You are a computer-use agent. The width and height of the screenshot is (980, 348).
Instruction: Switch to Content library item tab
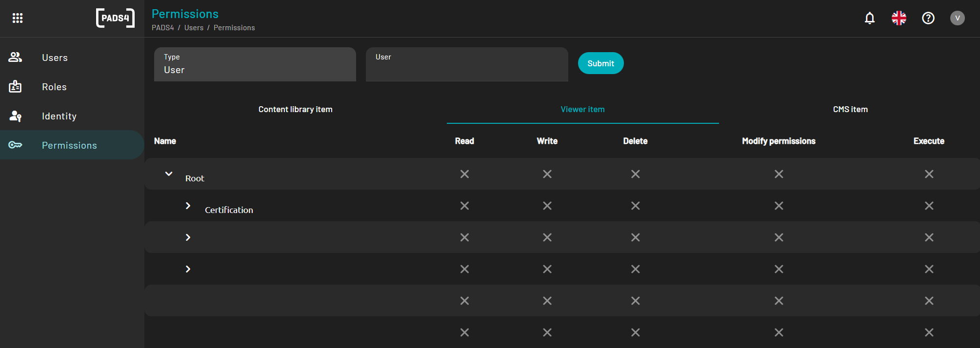click(x=296, y=109)
